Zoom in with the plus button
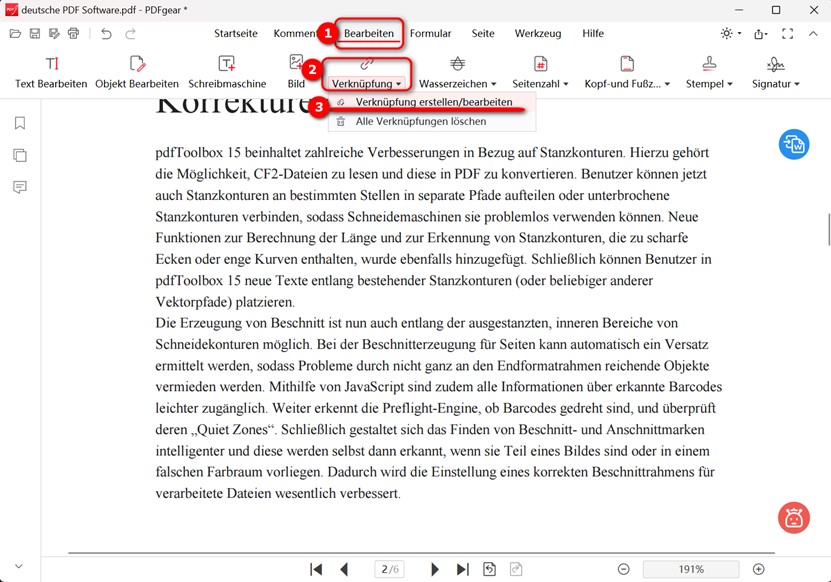Viewport: 831px width, 582px height. tap(759, 569)
